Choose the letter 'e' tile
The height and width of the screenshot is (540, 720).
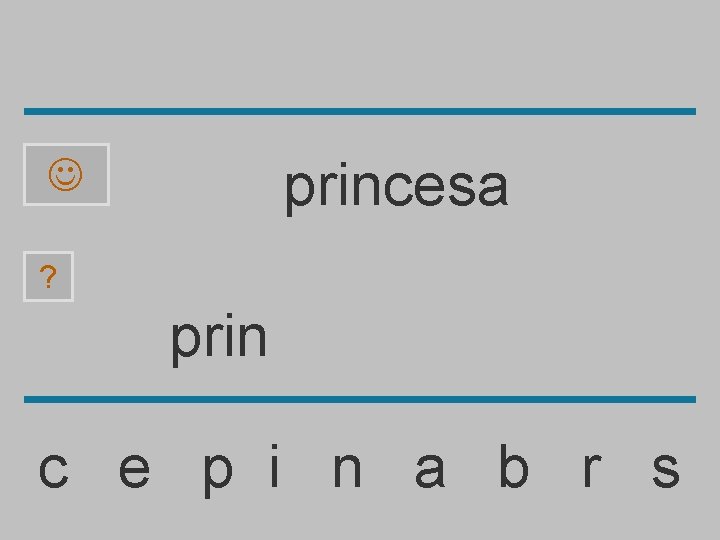point(135,470)
